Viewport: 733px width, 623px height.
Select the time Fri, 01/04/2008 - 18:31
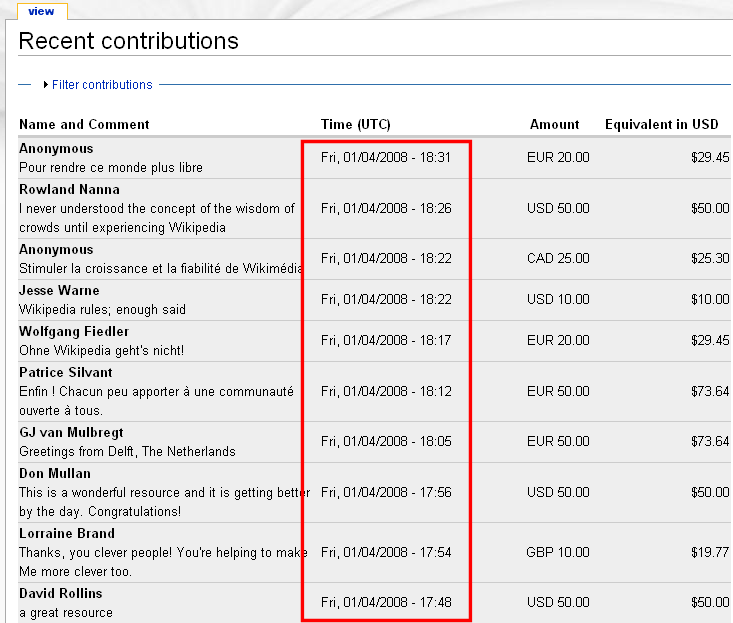(x=386, y=158)
